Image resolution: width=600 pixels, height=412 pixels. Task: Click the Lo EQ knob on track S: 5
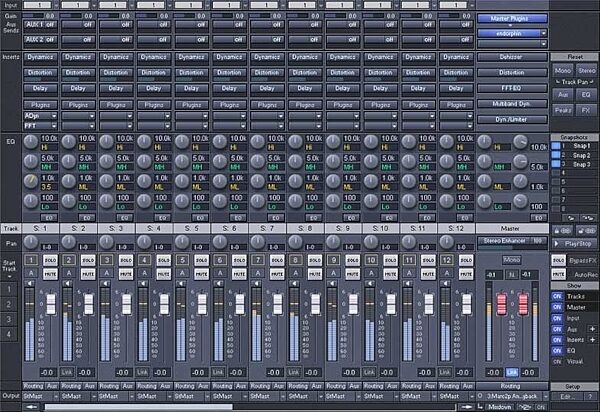pyautogui.click(x=182, y=201)
